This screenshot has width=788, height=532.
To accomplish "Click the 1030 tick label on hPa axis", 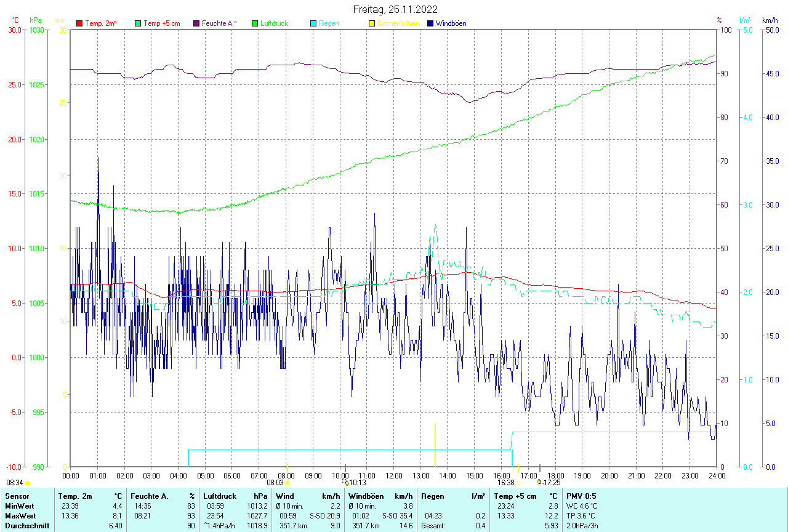I will 36,30.
